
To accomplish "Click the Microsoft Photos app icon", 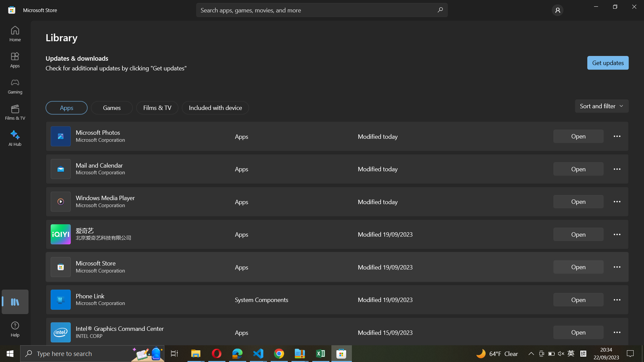I will (61, 136).
